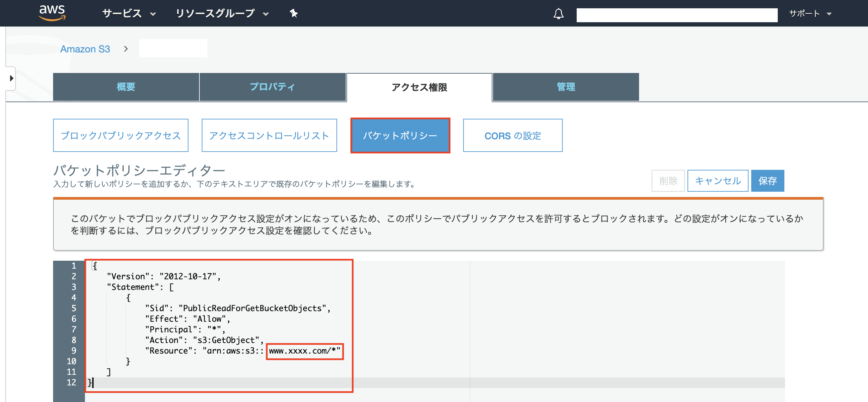
Task: Click the pin (thumbtack) icon in navbar
Action: point(293,14)
